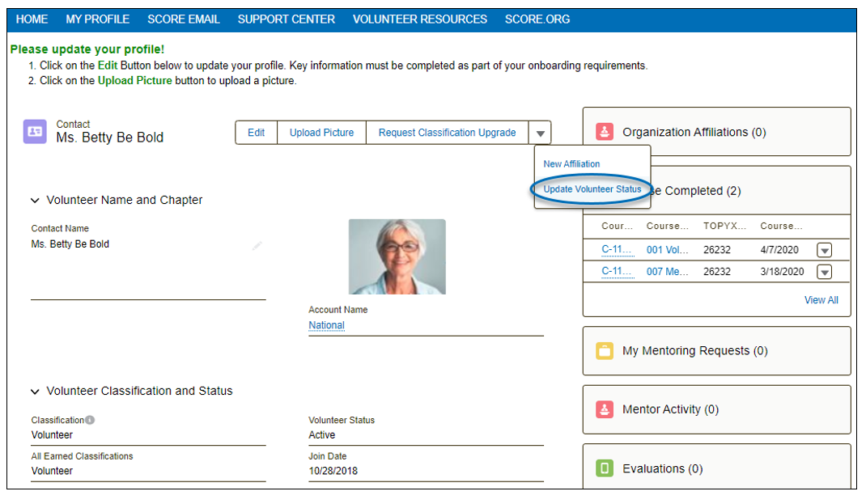
Task: Collapse Volunteer Classification and Status section
Action: pyautogui.click(x=35, y=392)
